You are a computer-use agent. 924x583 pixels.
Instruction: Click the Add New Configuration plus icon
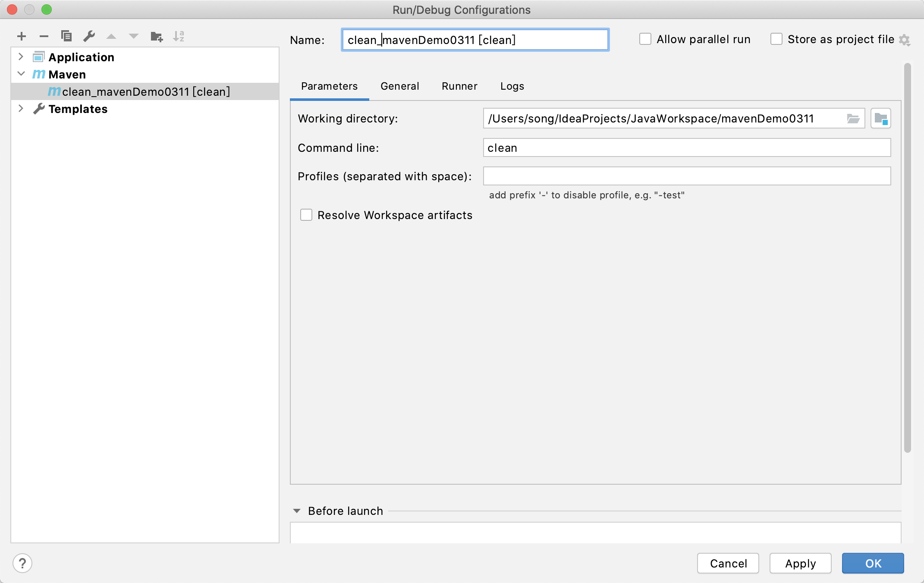[22, 36]
